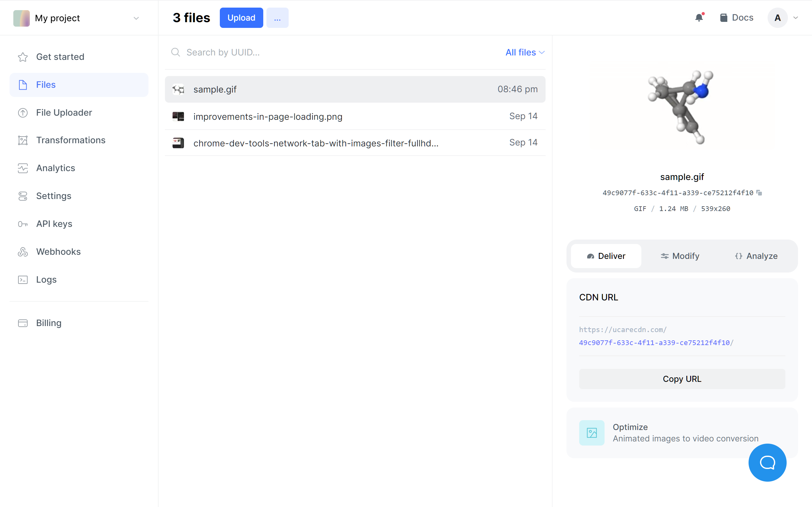Screen dimensions: 812x507
Task: Open the live chat bubble
Action: 767,462
